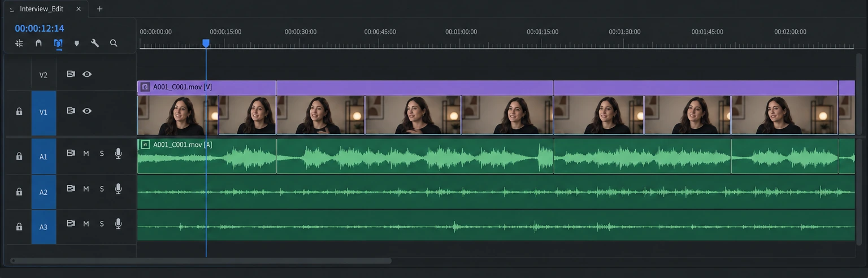
Task: Toggle sync lock on track V2
Action: coord(71,74)
